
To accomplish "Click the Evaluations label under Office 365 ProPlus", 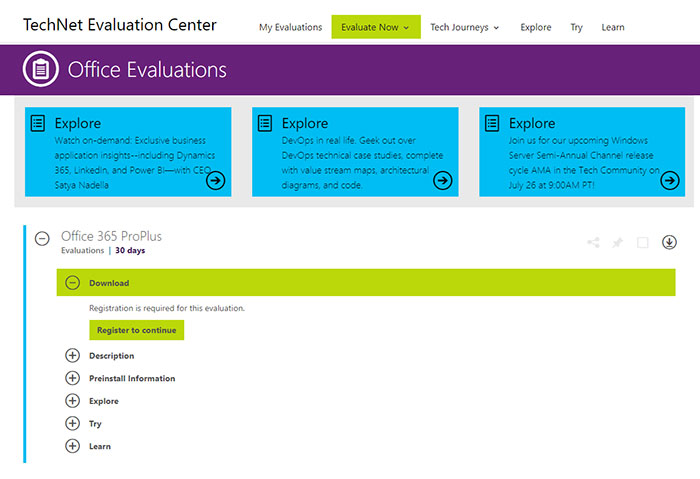I will coord(83,250).
